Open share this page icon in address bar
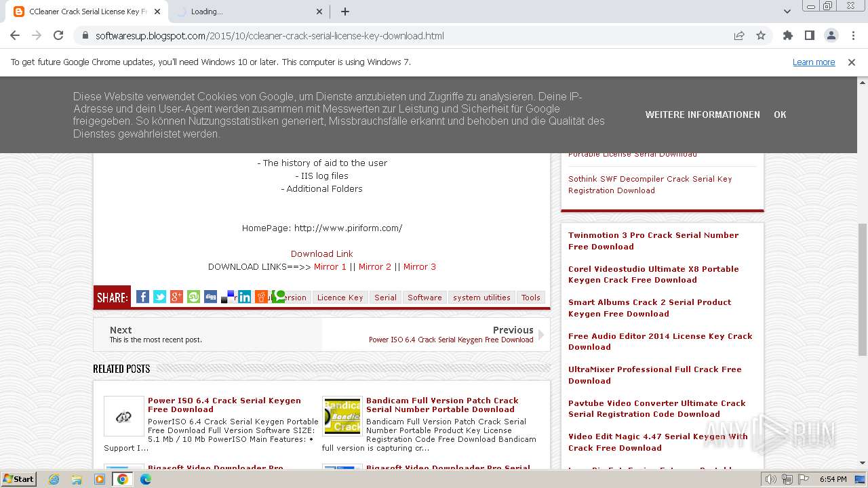868x488 pixels. click(x=739, y=35)
